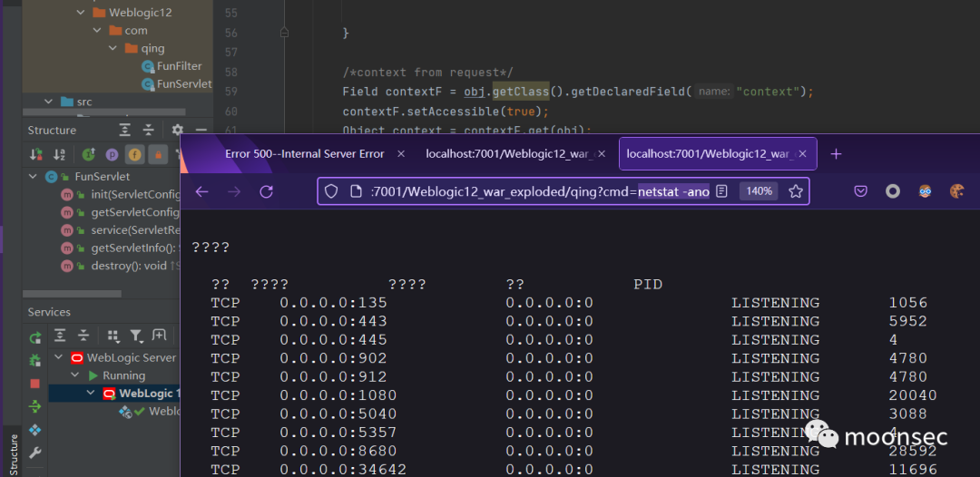
Task: Reset the 140% zoom level
Action: (759, 191)
